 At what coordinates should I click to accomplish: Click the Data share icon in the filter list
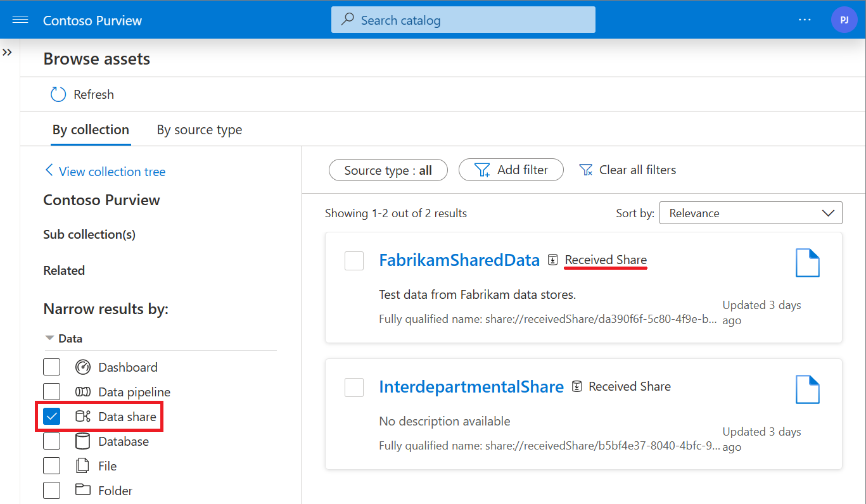(83, 416)
